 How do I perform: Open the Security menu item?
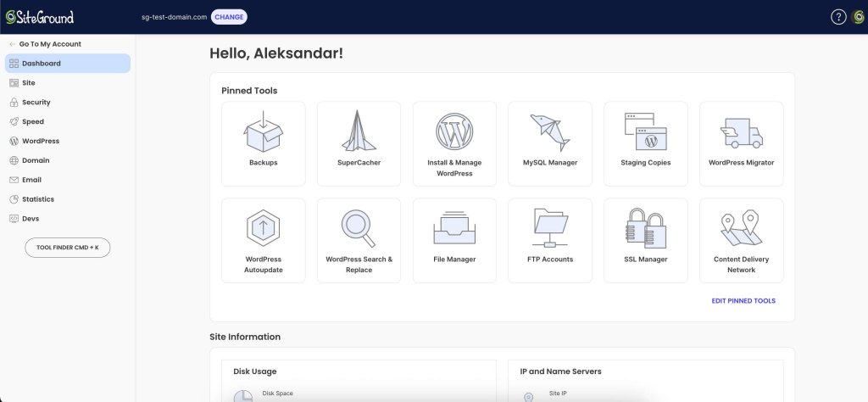point(68,102)
